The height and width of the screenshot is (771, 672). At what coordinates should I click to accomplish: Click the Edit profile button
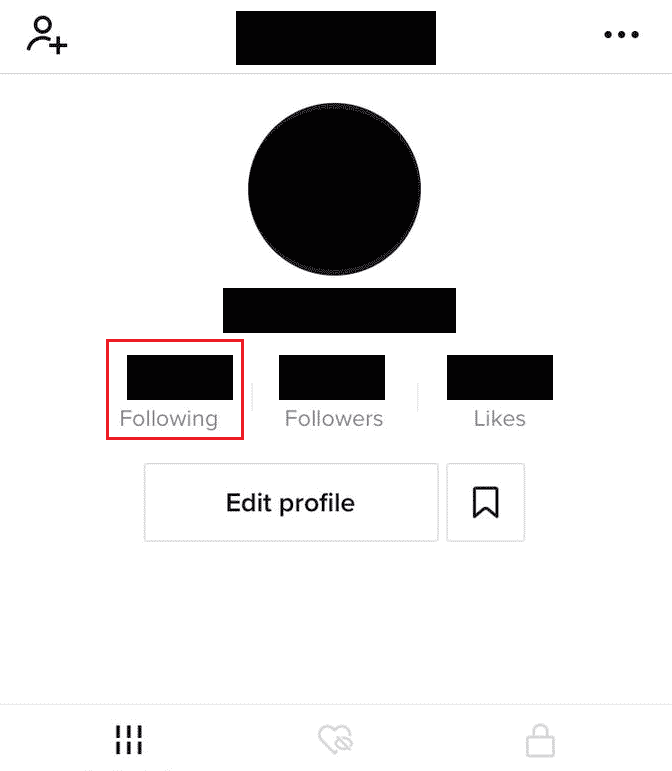(x=291, y=503)
